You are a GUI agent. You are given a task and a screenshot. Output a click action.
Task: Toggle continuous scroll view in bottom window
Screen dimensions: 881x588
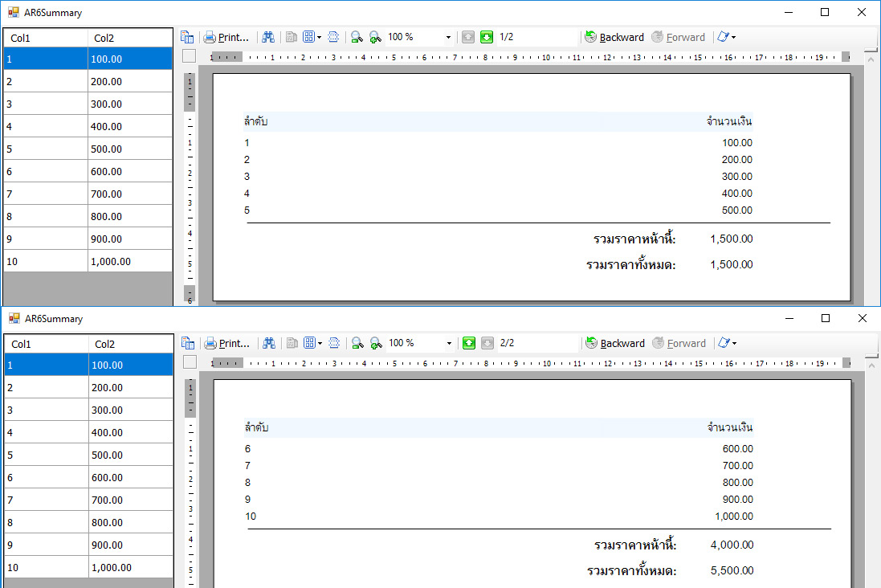pyautogui.click(x=334, y=343)
